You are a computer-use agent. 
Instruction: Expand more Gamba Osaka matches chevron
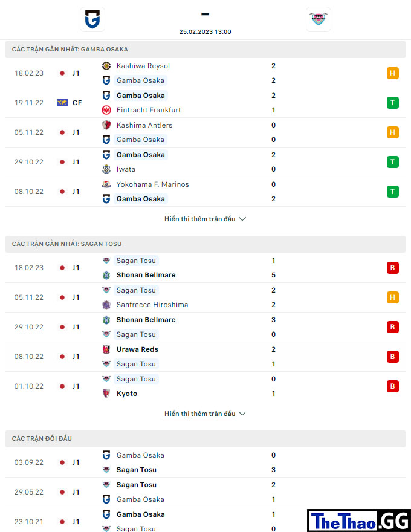(242, 219)
